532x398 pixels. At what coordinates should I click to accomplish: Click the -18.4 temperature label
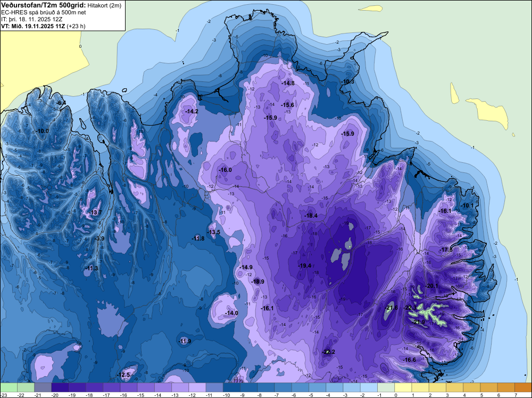(x=311, y=216)
